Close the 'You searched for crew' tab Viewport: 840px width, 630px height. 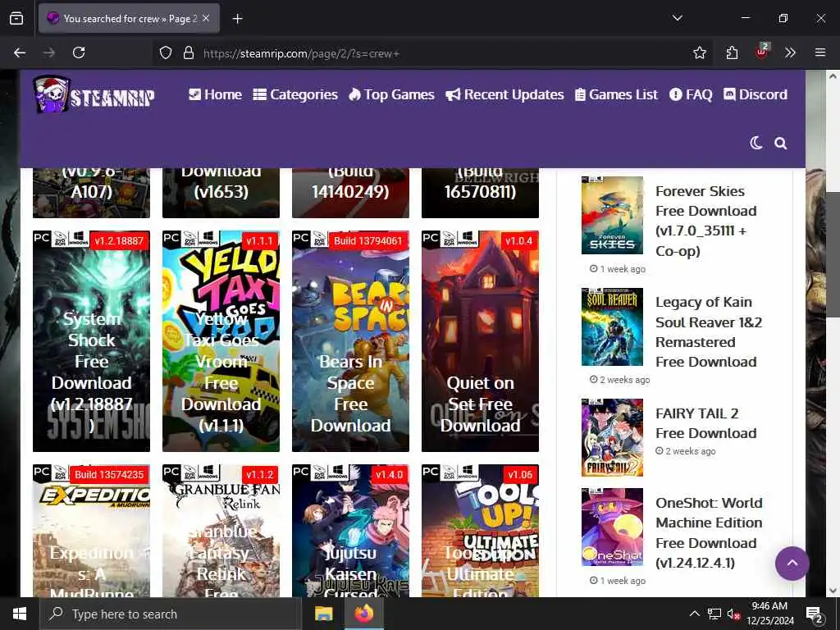tap(206, 18)
